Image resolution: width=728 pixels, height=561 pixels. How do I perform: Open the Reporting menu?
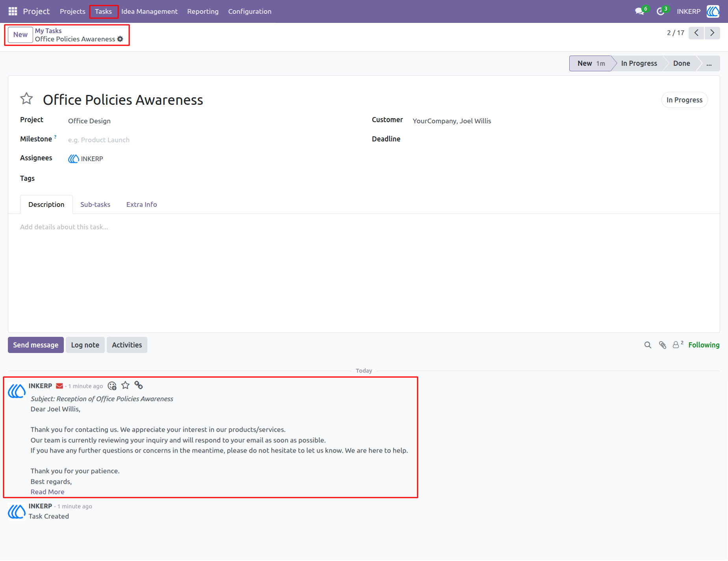(203, 11)
